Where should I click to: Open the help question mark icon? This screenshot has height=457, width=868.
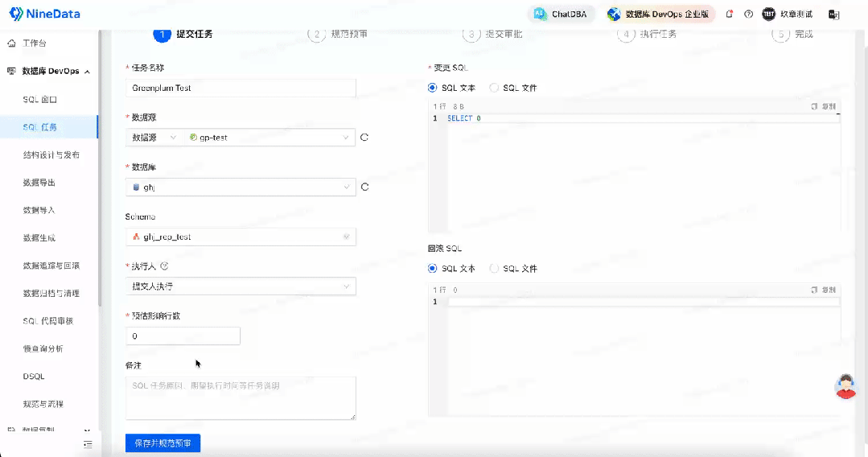point(748,14)
